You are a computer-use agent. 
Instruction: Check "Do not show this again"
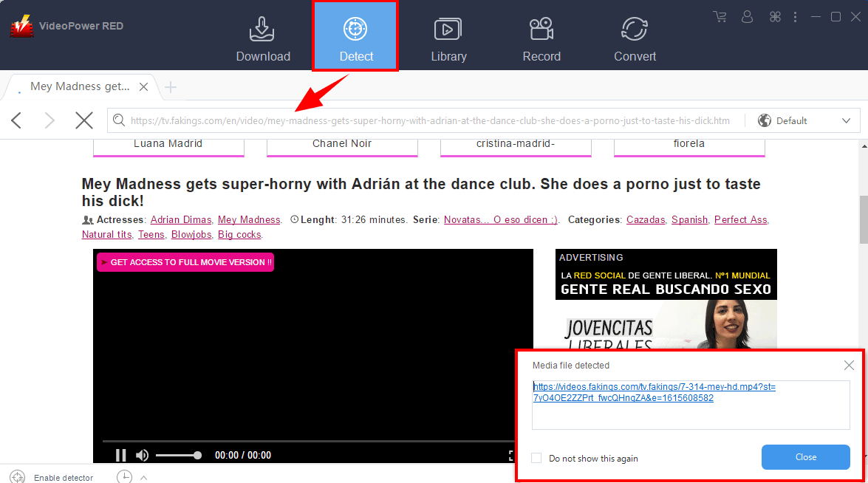click(536, 458)
